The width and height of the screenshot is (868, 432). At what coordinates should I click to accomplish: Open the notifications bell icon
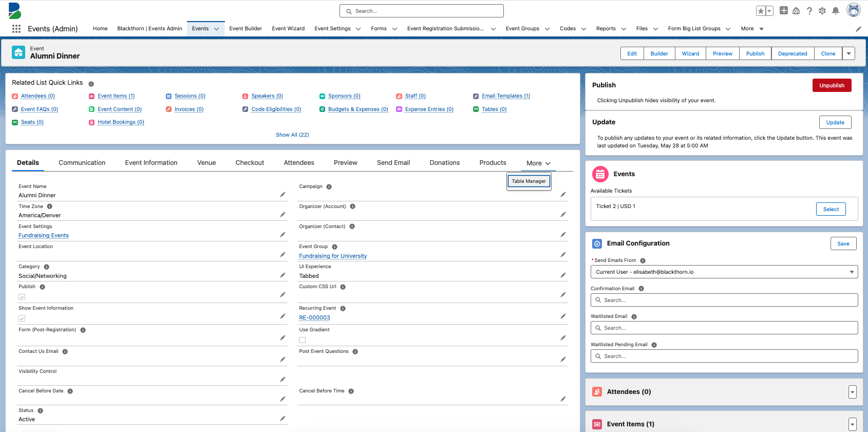[836, 11]
